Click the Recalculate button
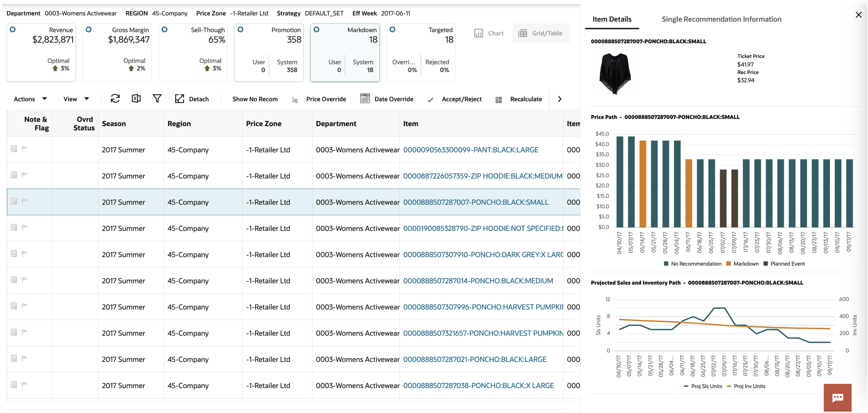The width and height of the screenshot is (868, 413). click(x=526, y=99)
